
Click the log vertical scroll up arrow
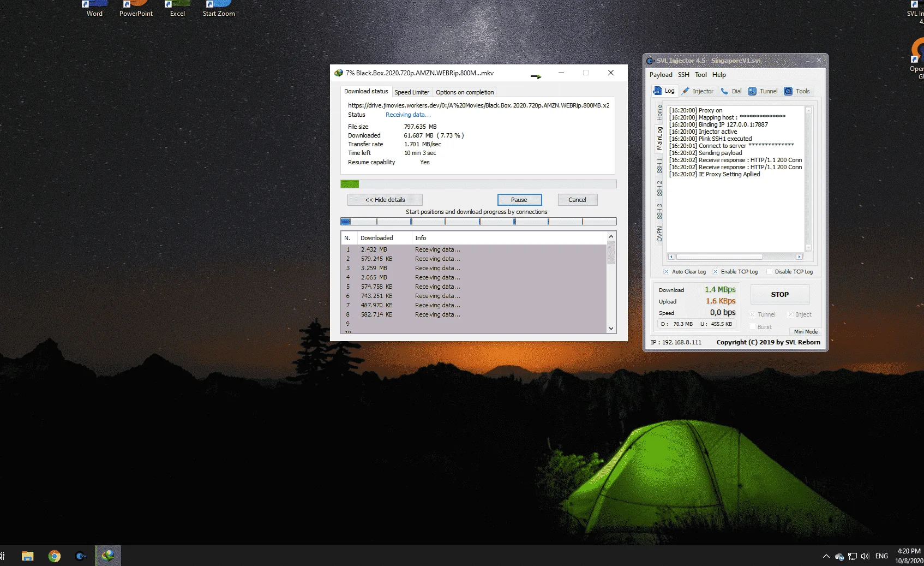coord(808,110)
